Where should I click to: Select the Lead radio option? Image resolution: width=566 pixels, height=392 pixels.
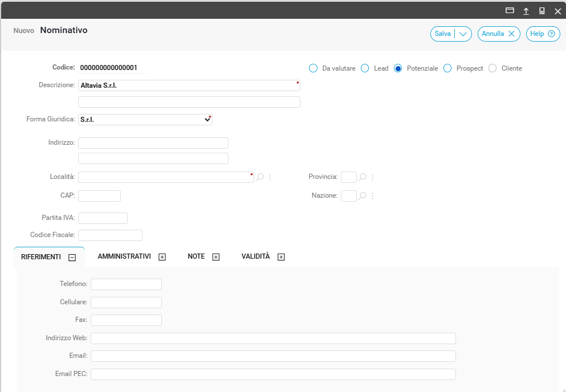tap(365, 68)
